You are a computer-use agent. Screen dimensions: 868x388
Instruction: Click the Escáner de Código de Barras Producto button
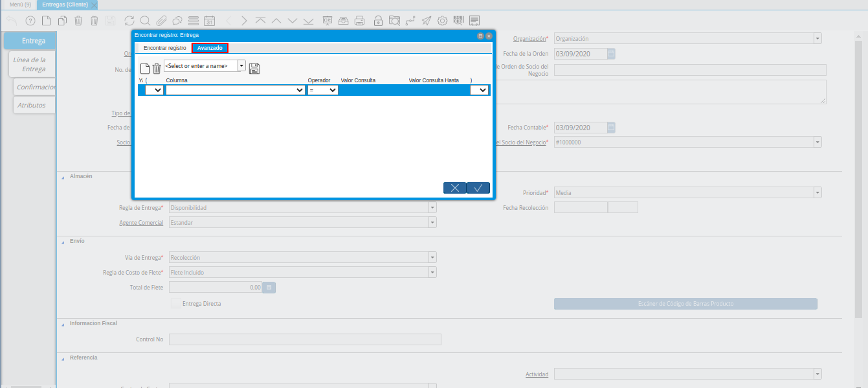[685, 303]
